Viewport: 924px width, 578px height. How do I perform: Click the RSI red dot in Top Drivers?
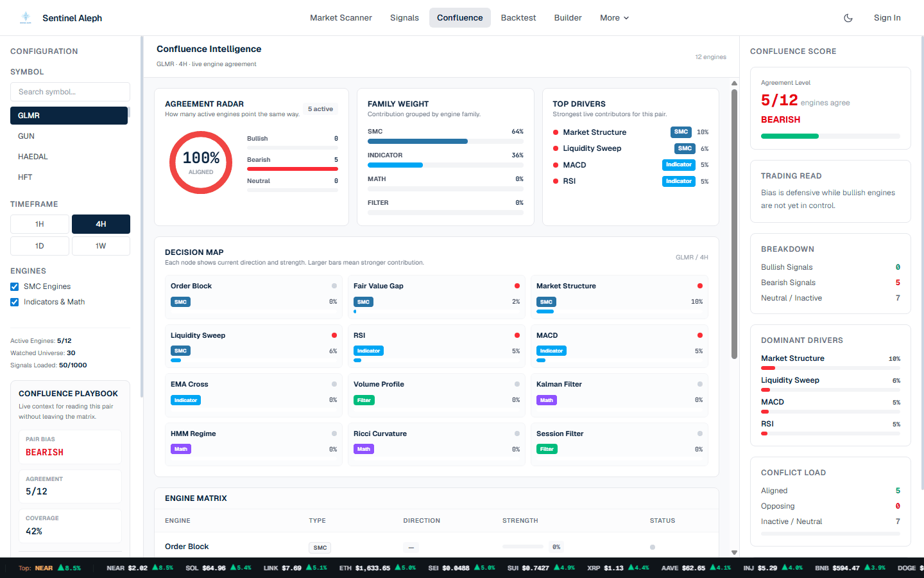pyautogui.click(x=556, y=181)
